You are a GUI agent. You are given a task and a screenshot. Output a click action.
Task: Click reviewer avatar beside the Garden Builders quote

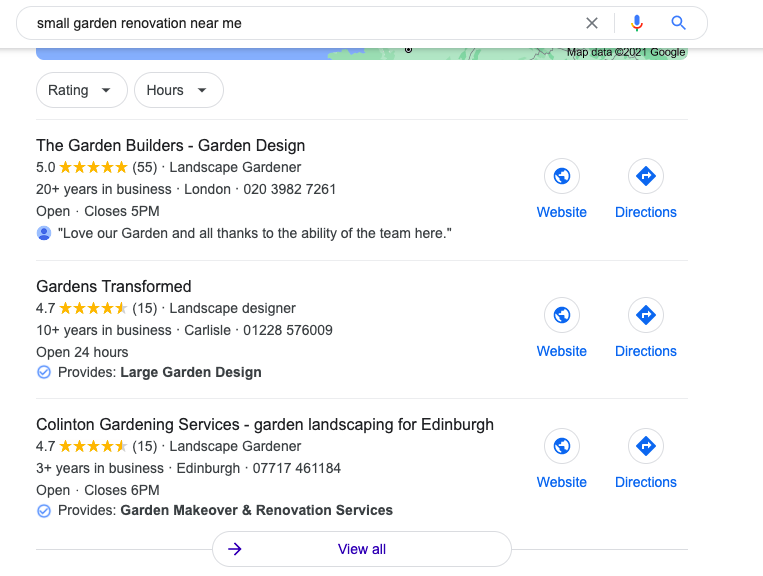coord(44,234)
